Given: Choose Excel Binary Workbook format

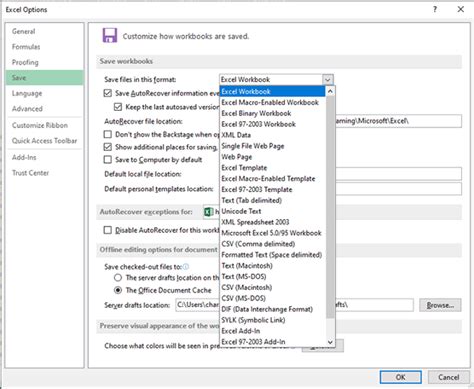Looking at the screenshot, I should (x=272, y=113).
